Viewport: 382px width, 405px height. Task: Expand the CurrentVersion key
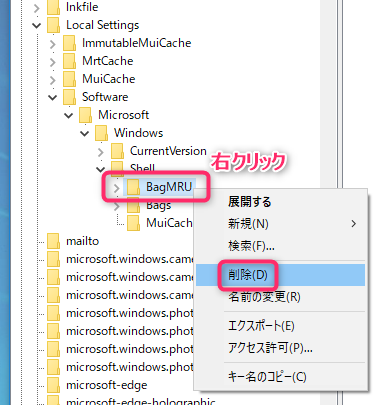coord(101,152)
